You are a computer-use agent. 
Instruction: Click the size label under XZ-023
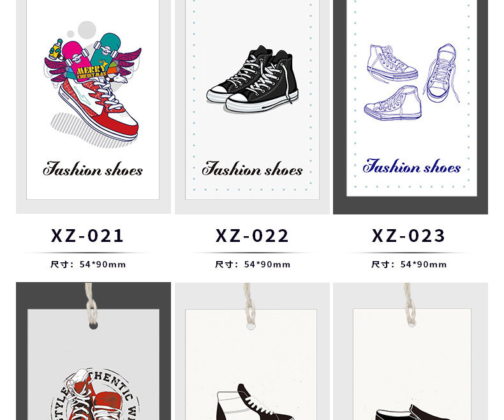click(x=409, y=264)
